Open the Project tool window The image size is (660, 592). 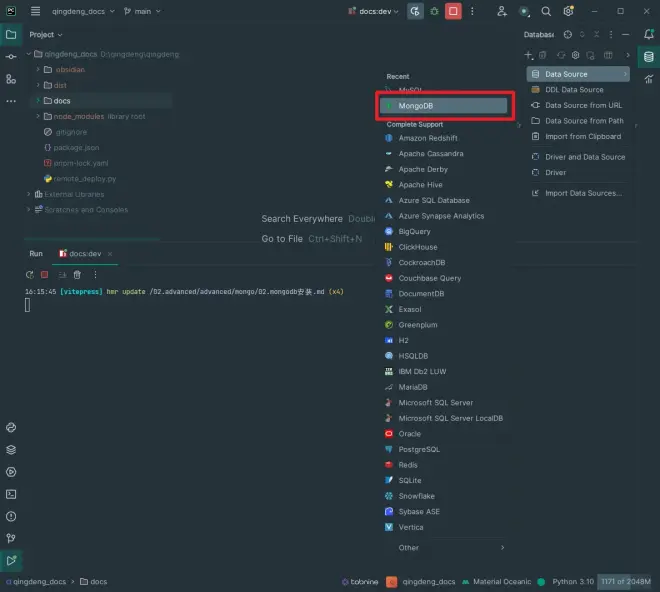click(11, 35)
